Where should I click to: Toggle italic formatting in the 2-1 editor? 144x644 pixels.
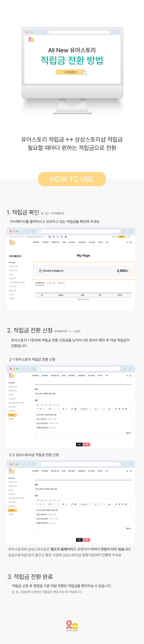click(67, 409)
